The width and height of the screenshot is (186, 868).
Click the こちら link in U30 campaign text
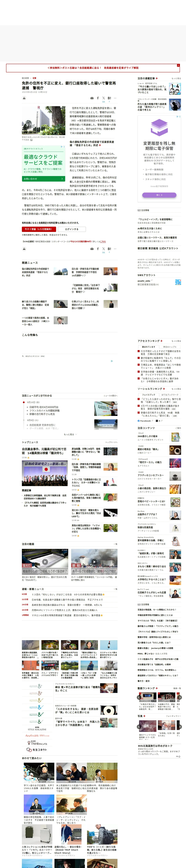pos(103,241)
